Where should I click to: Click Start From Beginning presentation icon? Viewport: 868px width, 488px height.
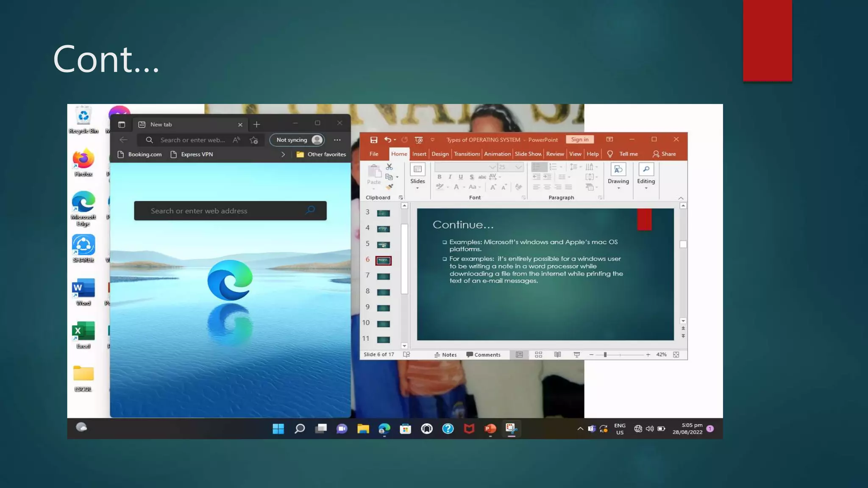(x=419, y=140)
